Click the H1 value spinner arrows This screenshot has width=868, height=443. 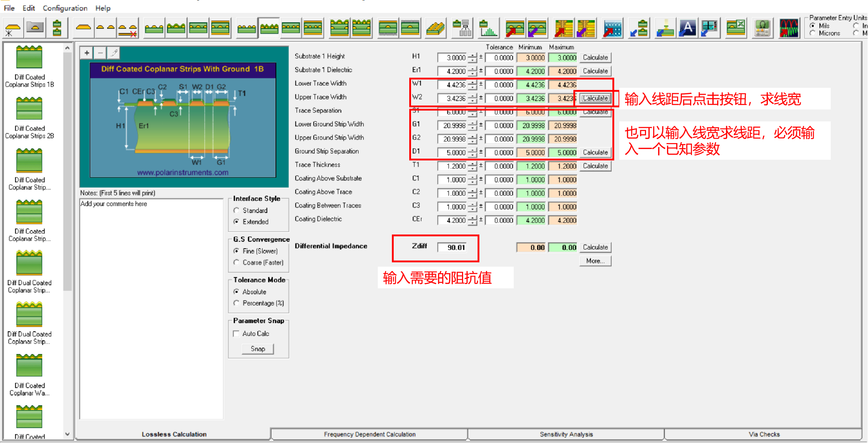(472, 57)
